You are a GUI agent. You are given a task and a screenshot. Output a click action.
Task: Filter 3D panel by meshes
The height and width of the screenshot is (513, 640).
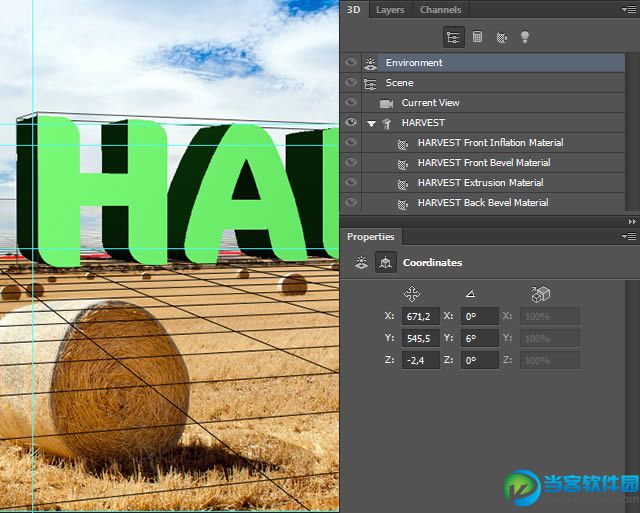(x=477, y=37)
